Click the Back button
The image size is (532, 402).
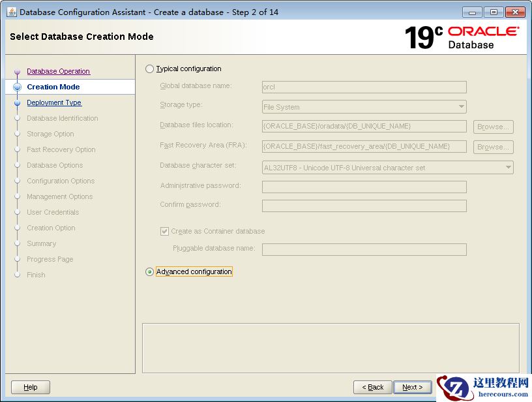pyautogui.click(x=373, y=387)
